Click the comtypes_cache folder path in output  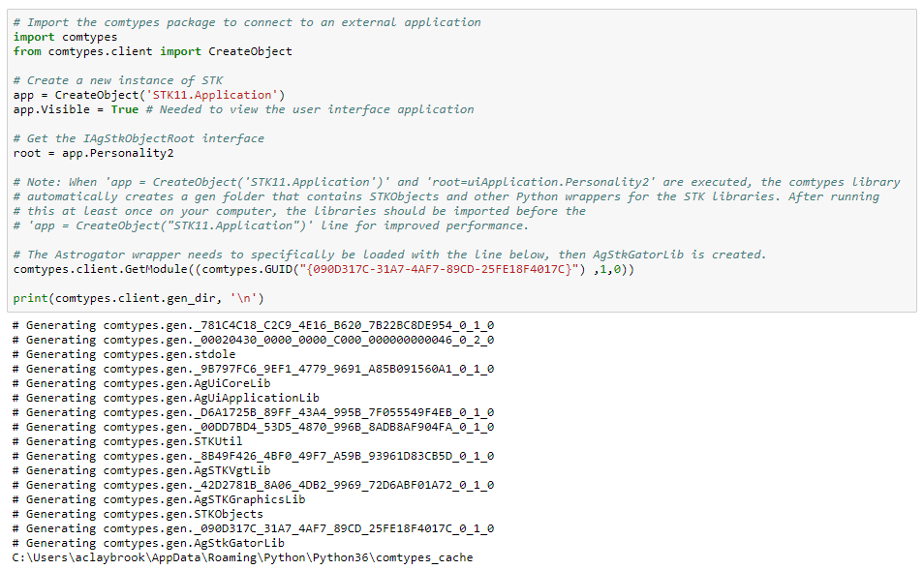click(x=242, y=557)
